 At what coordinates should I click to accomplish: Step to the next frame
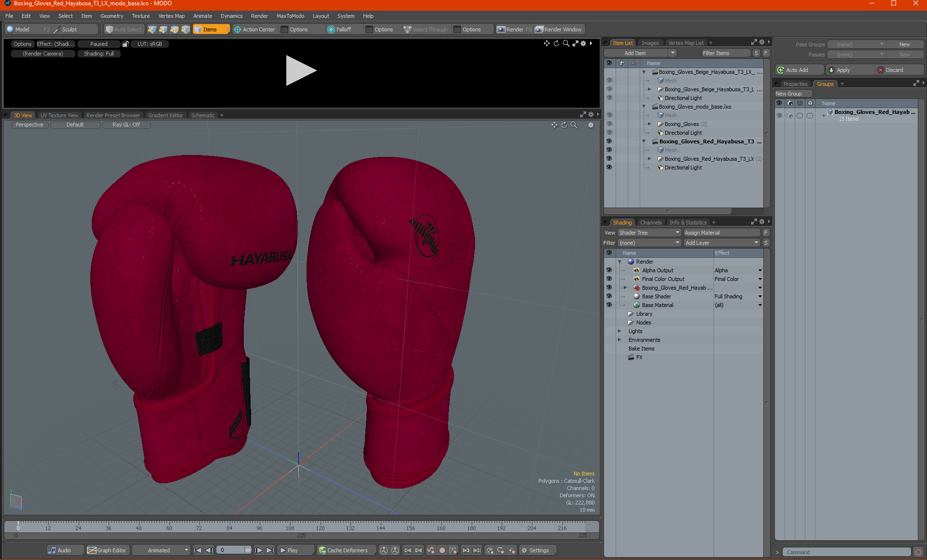click(x=259, y=550)
